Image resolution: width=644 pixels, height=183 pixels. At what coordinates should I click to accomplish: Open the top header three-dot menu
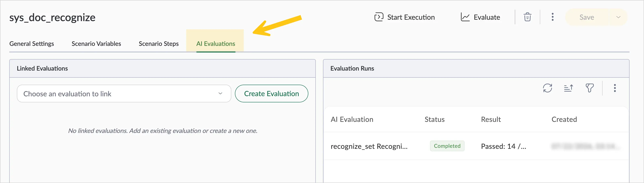coord(552,17)
